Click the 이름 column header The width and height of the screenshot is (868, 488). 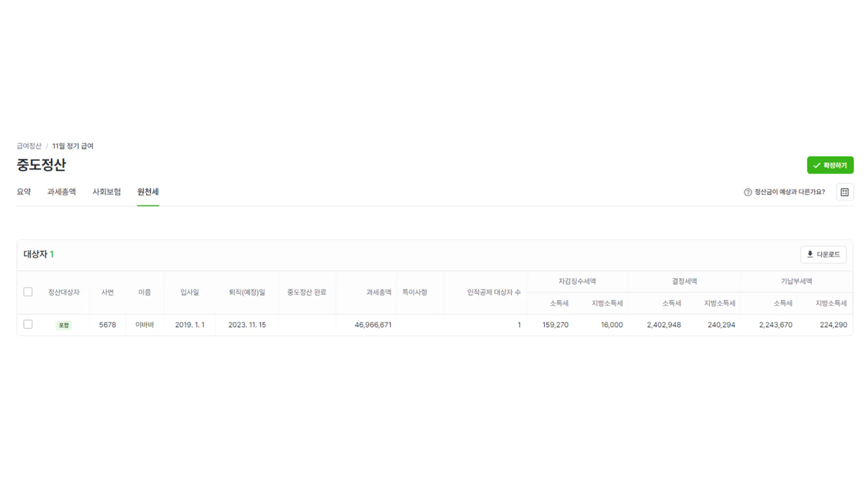point(145,292)
